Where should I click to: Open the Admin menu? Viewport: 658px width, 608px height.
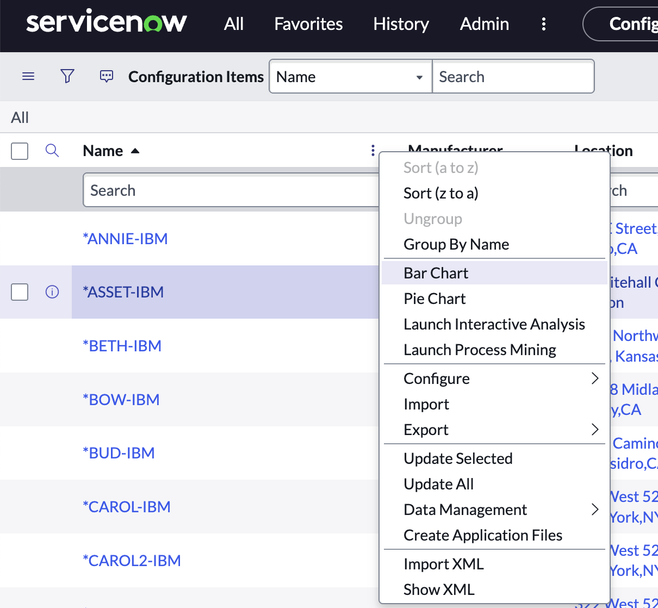[x=484, y=24]
